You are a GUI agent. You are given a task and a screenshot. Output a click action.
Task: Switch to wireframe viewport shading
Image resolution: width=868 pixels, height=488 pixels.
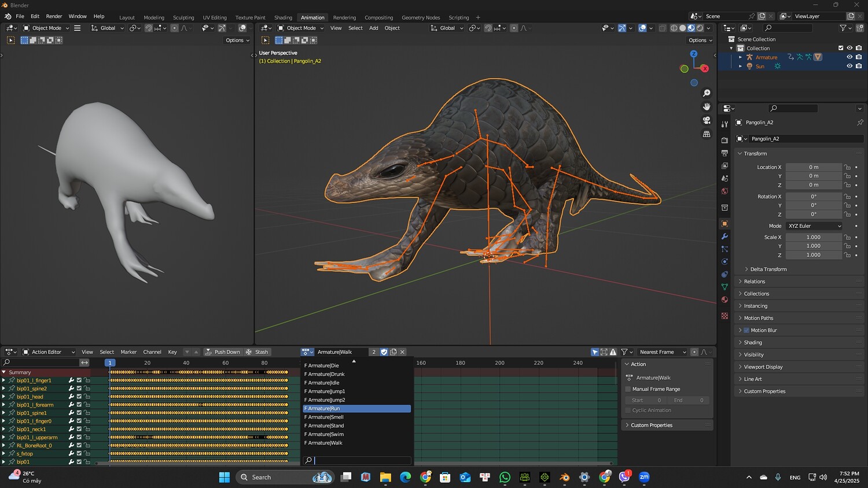point(674,28)
